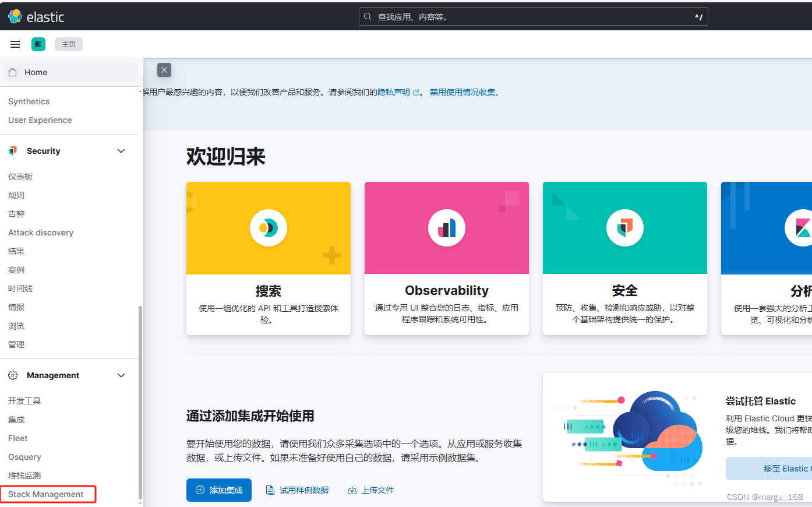Click the magnifier icon in search bar

(x=368, y=16)
